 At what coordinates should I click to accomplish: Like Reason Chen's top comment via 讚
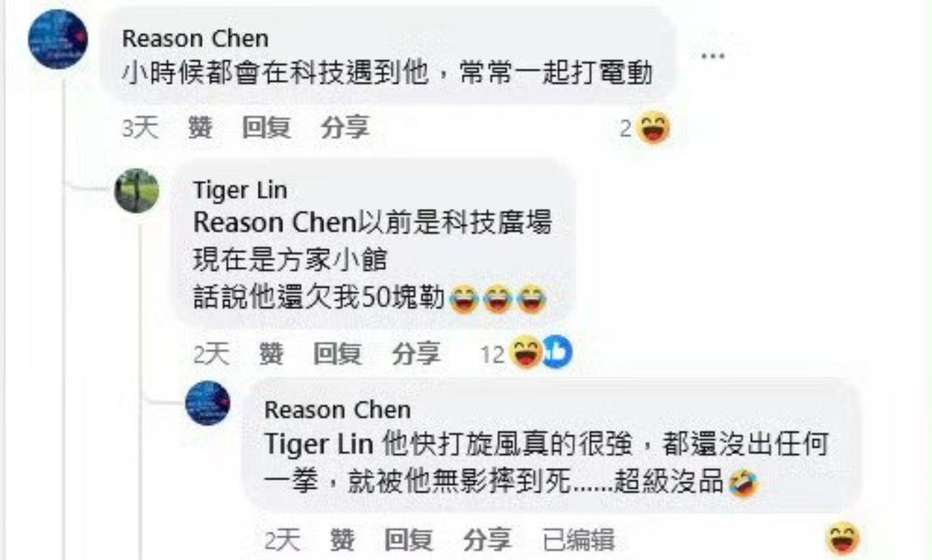tap(200, 127)
